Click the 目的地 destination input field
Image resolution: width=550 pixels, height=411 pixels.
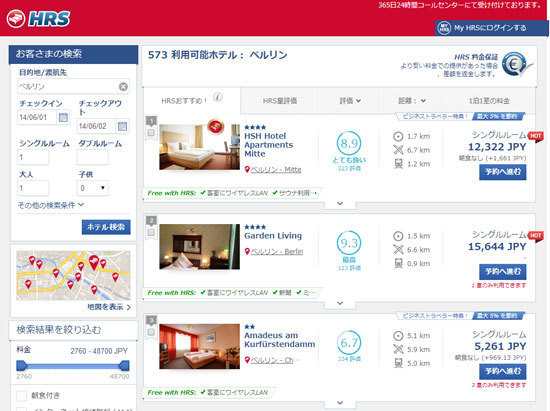coord(73,86)
